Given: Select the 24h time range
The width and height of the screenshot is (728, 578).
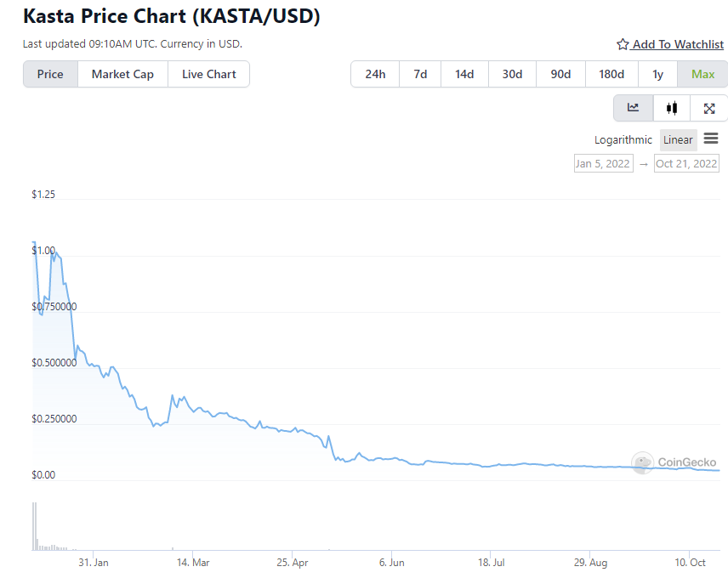Looking at the screenshot, I should pos(375,74).
